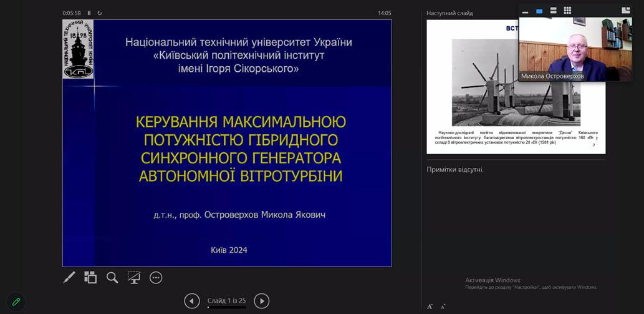Image resolution: width=644 pixels, height=314 pixels.
Task: Open more slide show options menu
Action: pyautogui.click(x=156, y=277)
